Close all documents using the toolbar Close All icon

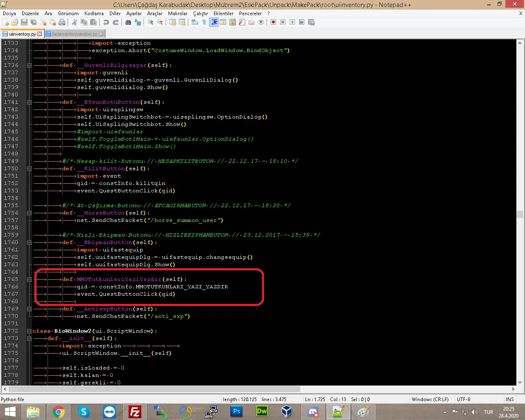click(x=52, y=22)
